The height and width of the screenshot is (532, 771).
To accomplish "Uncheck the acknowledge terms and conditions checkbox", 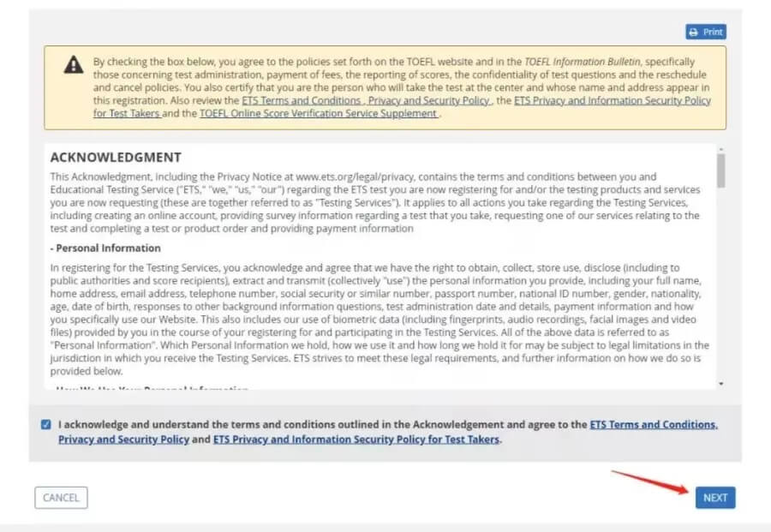I will tap(45, 424).
